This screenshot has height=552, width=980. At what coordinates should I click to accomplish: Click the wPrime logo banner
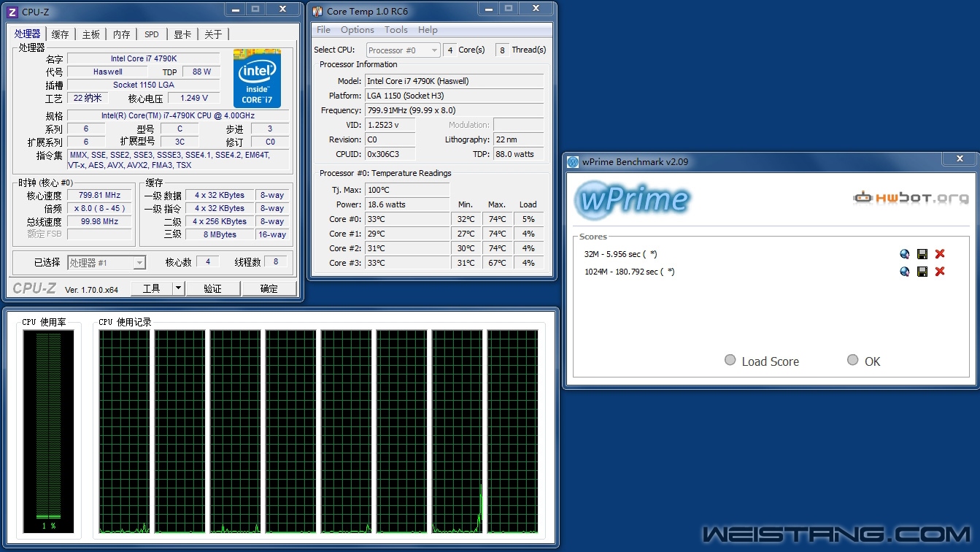pos(632,199)
